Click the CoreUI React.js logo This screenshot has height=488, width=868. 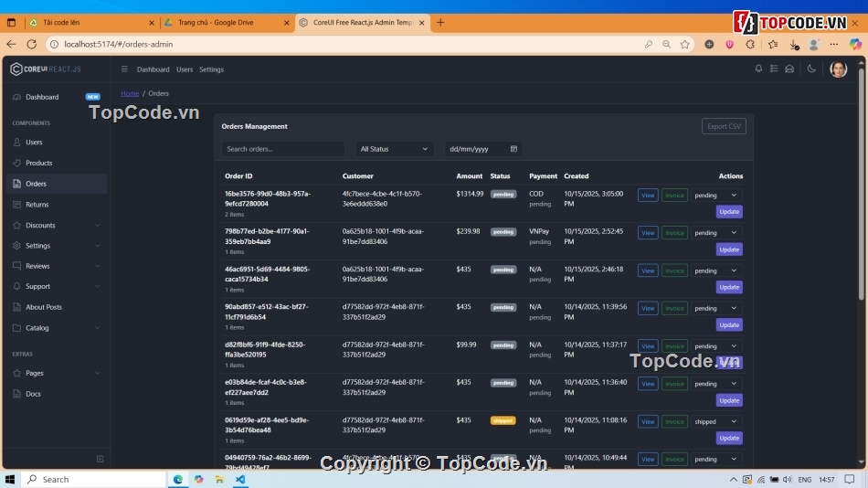point(46,69)
